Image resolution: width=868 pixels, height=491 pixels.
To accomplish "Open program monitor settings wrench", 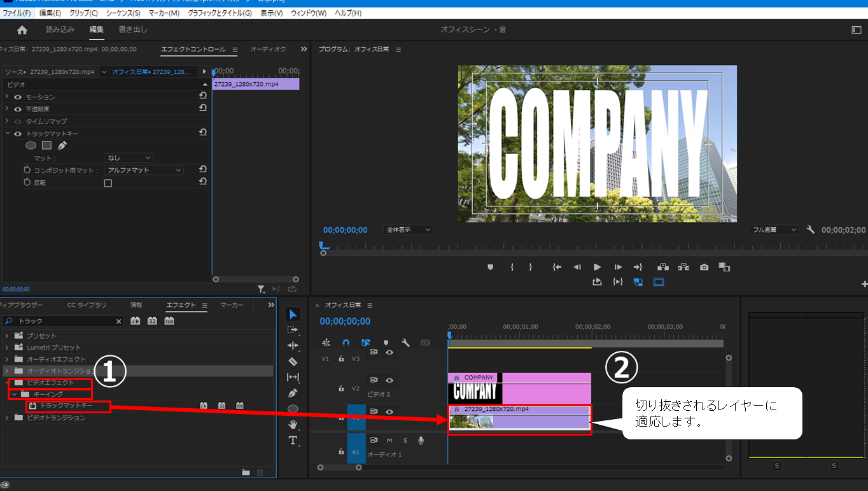I will 810,230.
